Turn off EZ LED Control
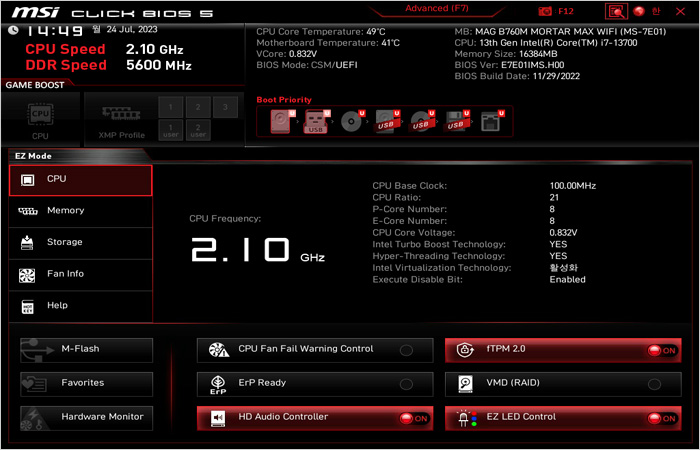The image size is (700, 450). [660, 419]
